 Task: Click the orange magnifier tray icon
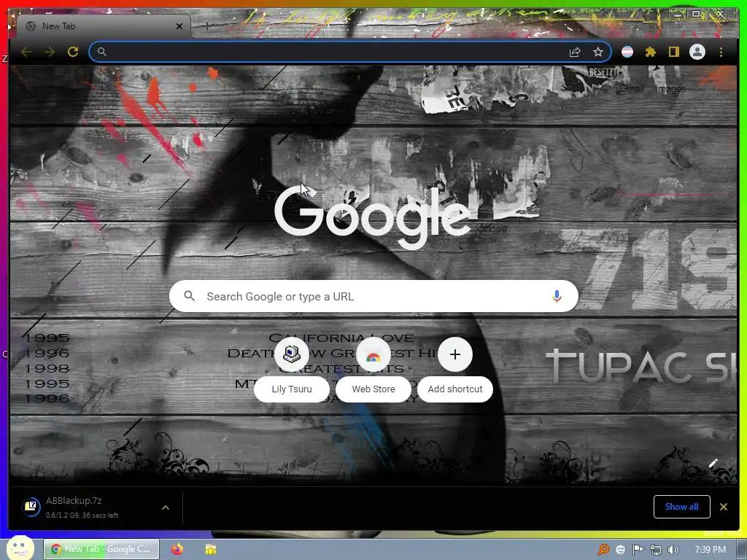603,550
